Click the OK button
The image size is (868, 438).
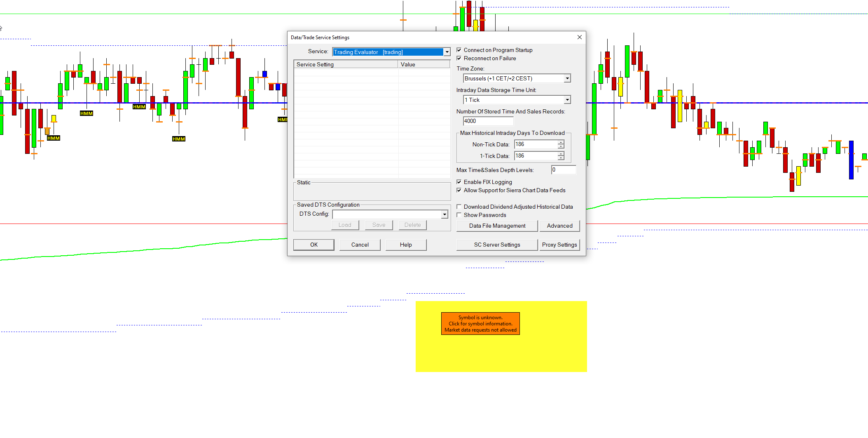click(x=314, y=245)
